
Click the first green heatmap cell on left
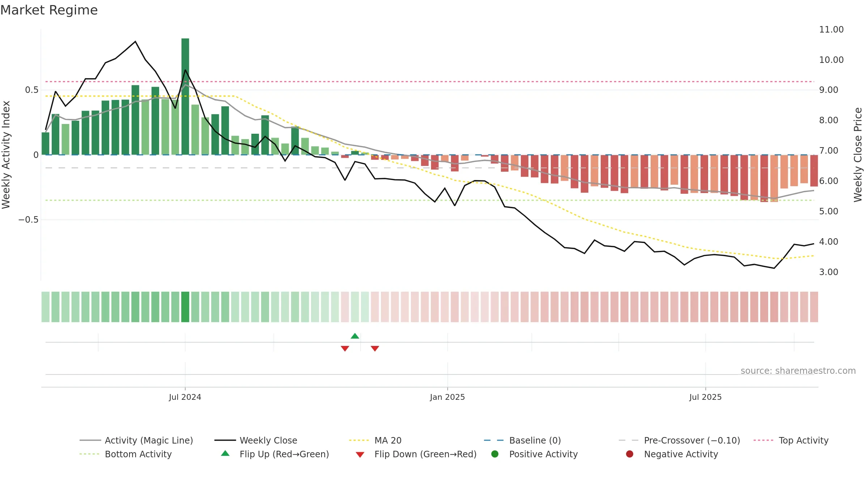click(x=45, y=307)
